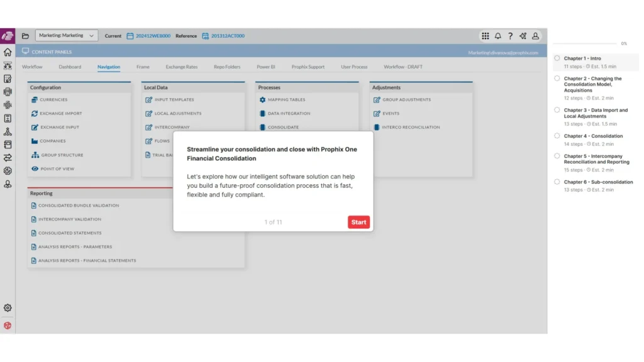
Task: Open Consolidated Bundle Validation report
Action: tap(79, 206)
